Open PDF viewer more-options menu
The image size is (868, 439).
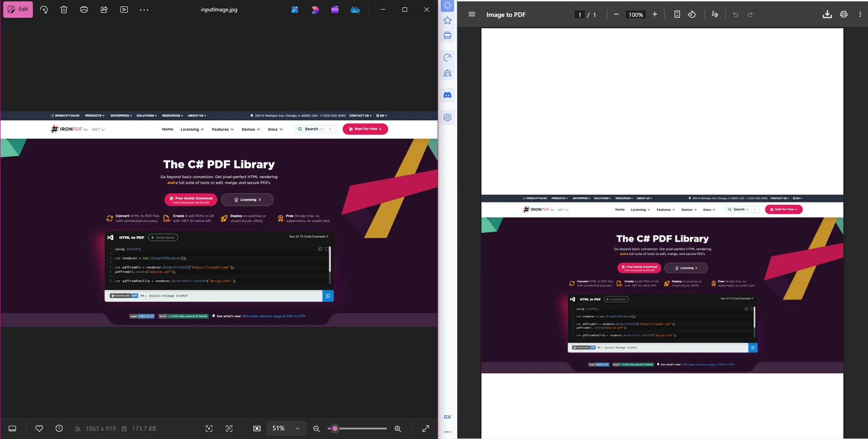click(x=860, y=14)
